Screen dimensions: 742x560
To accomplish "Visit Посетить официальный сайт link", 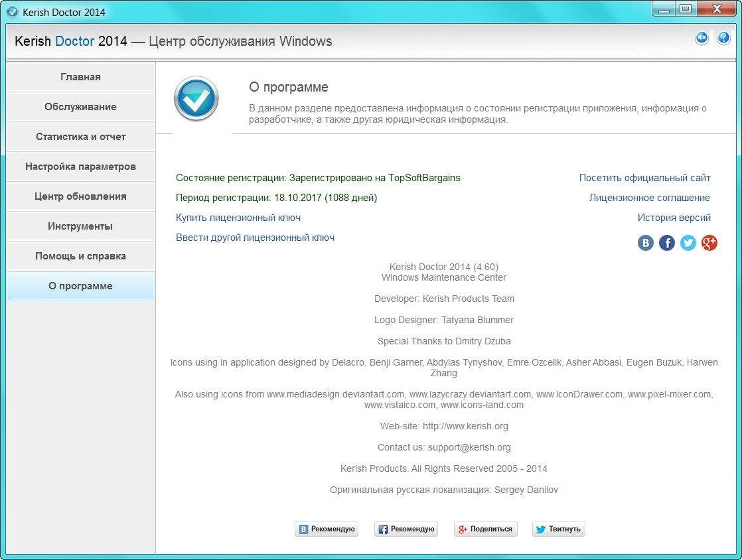I will (645, 178).
